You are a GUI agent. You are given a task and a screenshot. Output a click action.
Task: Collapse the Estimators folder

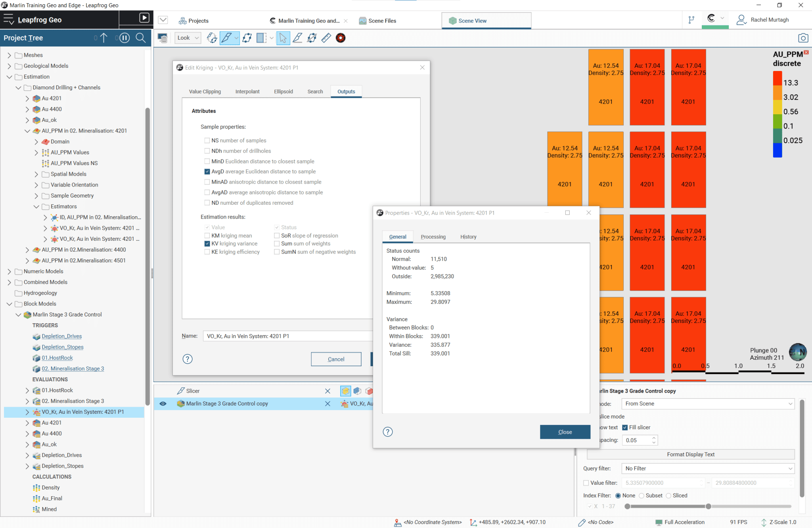point(36,207)
